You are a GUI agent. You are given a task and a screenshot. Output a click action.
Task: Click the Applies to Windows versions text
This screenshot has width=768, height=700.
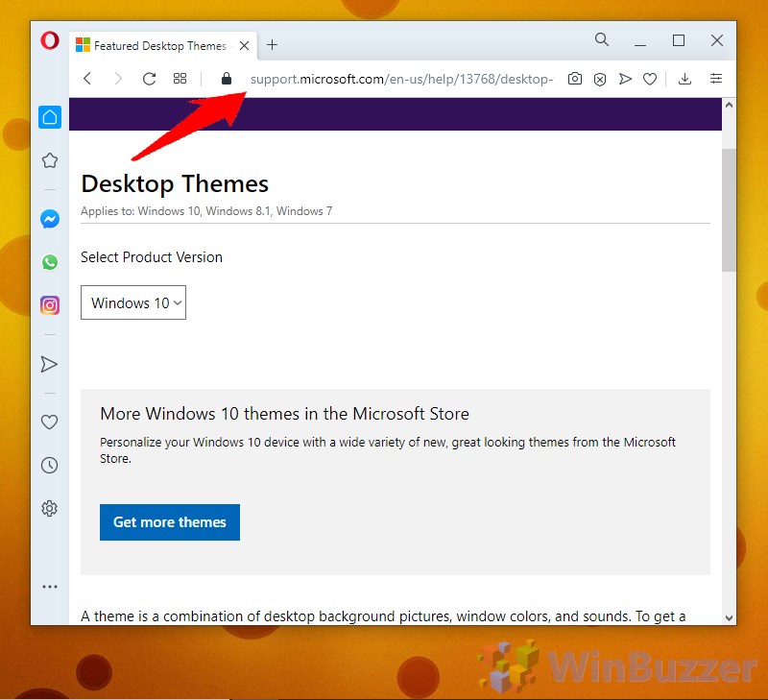tap(206, 211)
